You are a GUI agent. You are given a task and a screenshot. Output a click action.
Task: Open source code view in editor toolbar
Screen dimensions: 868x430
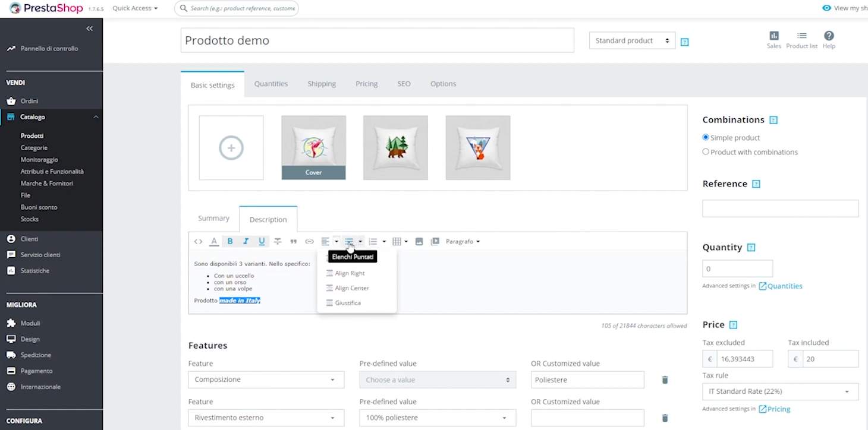pos(198,242)
